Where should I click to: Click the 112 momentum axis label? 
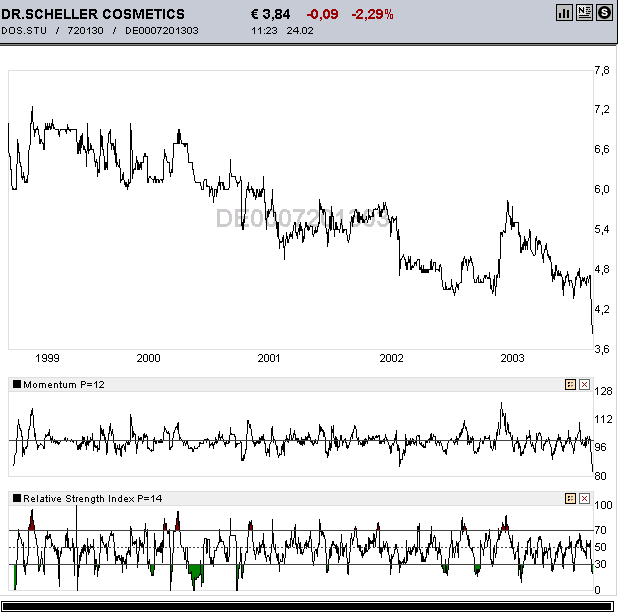point(603,419)
